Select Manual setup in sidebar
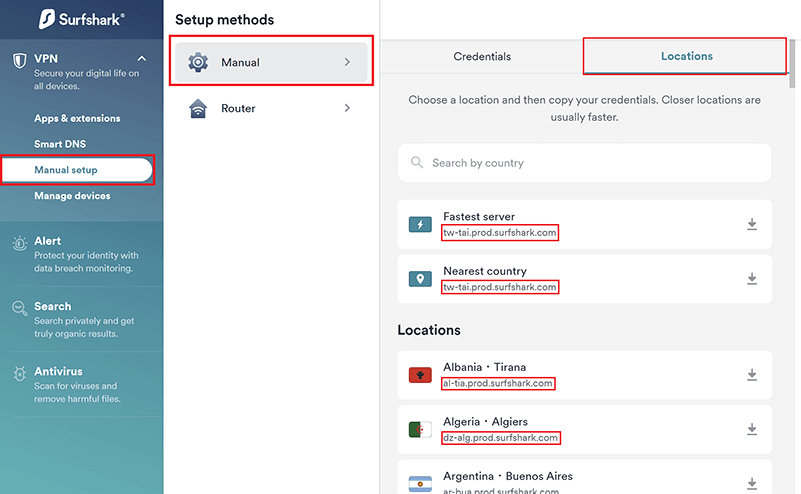The width and height of the screenshot is (801, 494). 77,170
